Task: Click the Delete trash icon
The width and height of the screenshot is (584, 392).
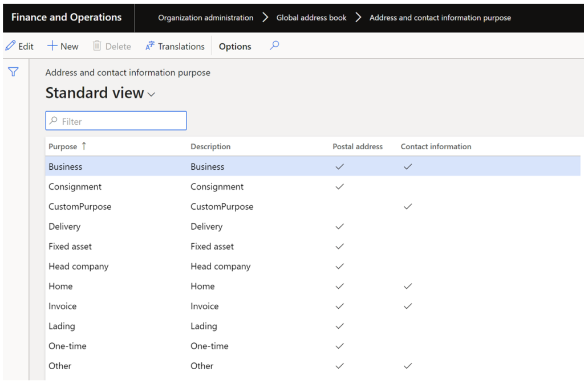Action: pyautogui.click(x=98, y=46)
